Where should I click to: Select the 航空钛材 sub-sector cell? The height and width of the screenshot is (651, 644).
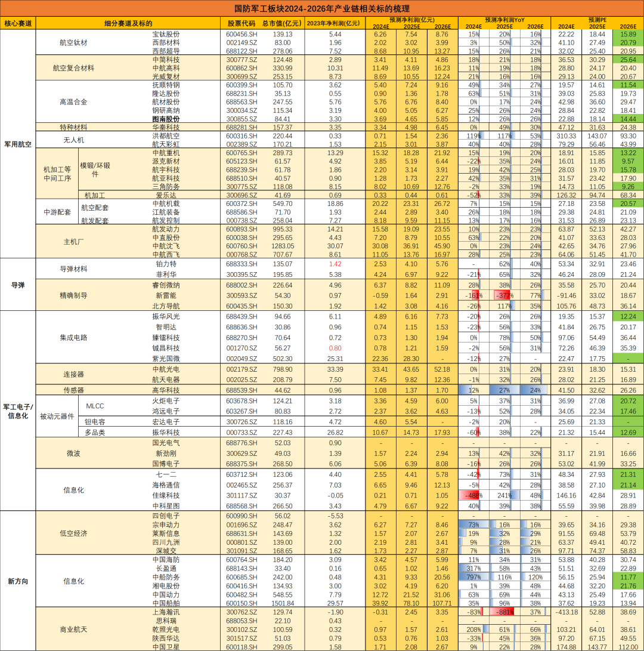[x=73, y=42]
